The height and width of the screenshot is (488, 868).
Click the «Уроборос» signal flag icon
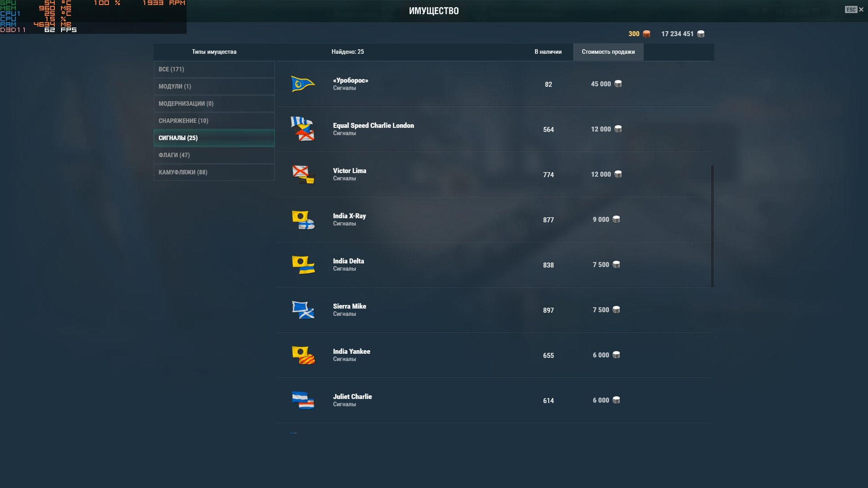(303, 84)
